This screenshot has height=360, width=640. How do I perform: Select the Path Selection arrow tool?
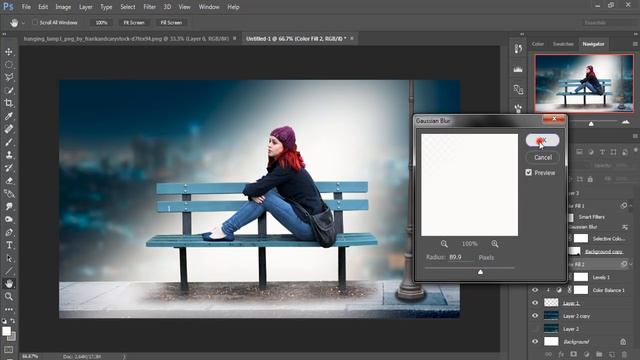[9, 258]
